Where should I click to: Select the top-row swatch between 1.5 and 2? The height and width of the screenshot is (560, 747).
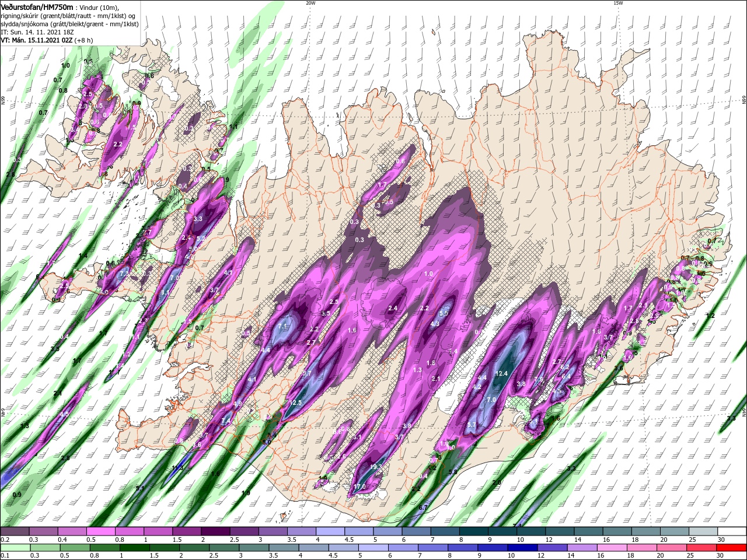pyautogui.click(x=187, y=531)
